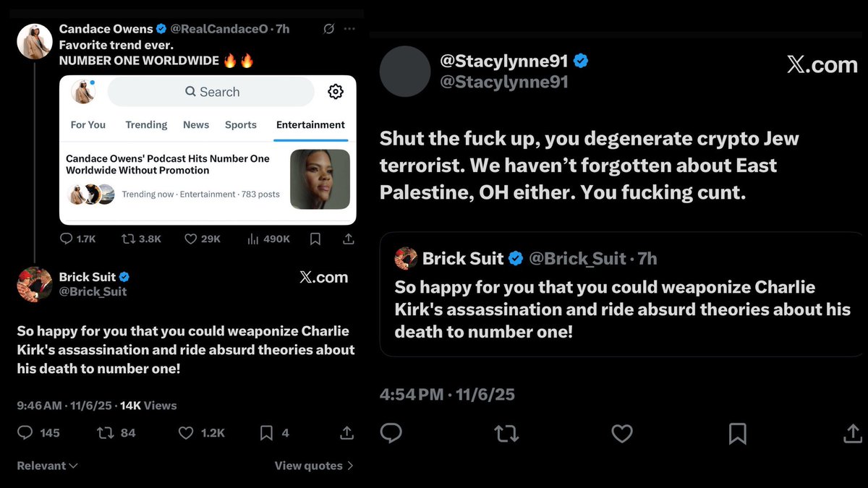
Task: Share the Stacylynne91 reply
Action: pyautogui.click(x=853, y=433)
